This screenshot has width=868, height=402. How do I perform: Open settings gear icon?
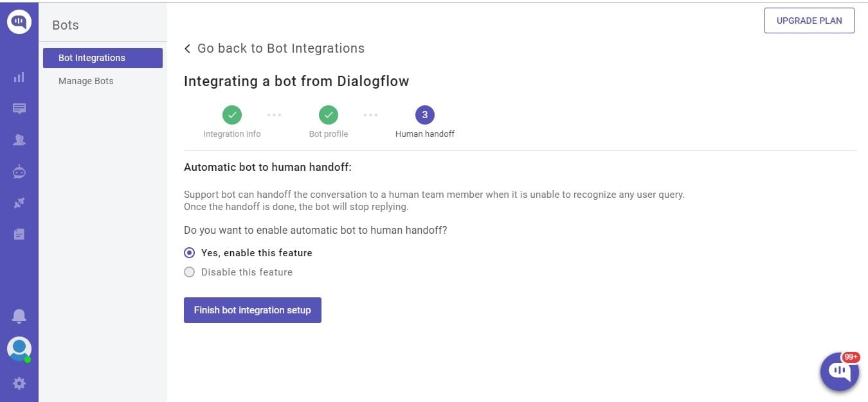tap(19, 383)
